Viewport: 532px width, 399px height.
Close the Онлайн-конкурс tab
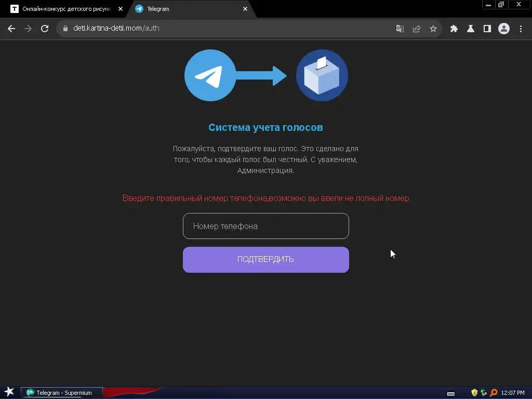(x=121, y=9)
